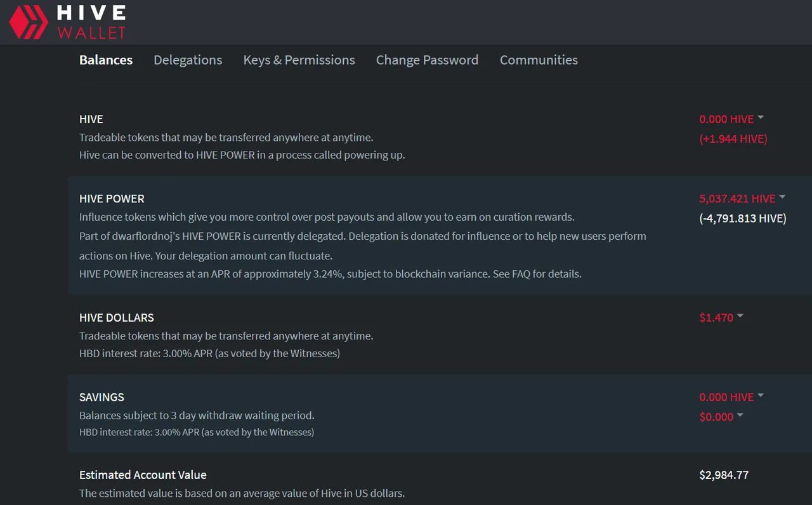Click the Savings 'HBD interest rate: 3.00% APR' line

(x=197, y=432)
